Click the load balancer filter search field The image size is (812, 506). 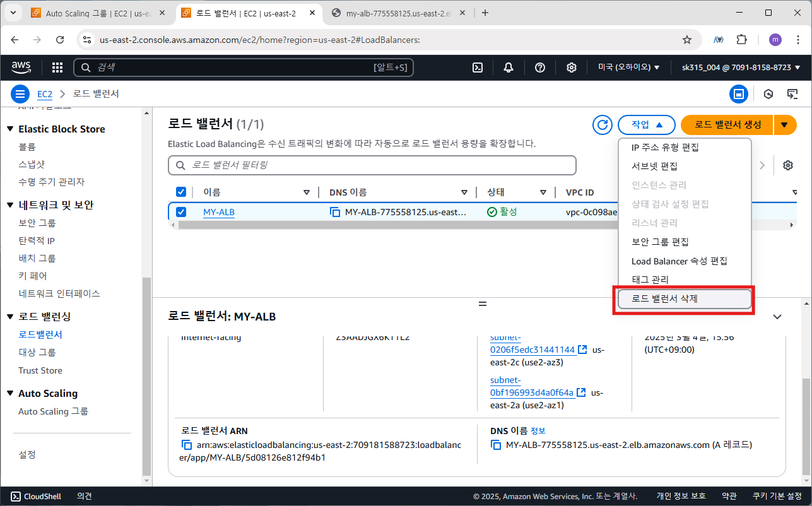(x=372, y=165)
